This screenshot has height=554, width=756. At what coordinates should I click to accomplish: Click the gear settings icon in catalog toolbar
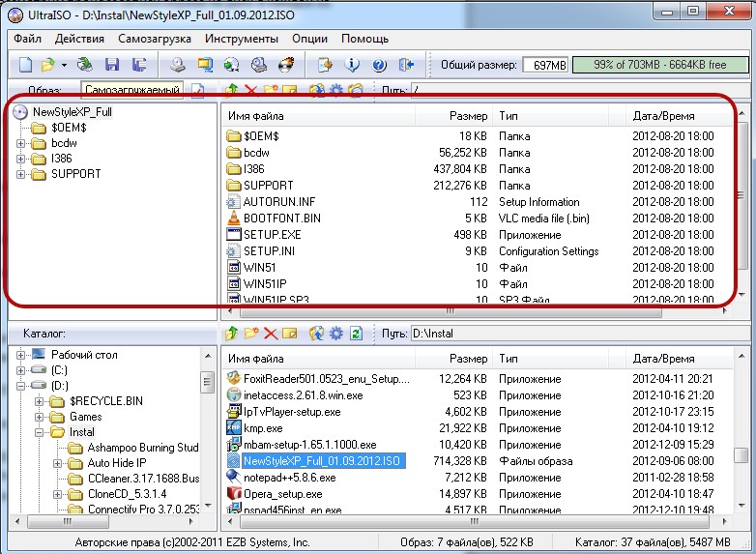[335, 334]
